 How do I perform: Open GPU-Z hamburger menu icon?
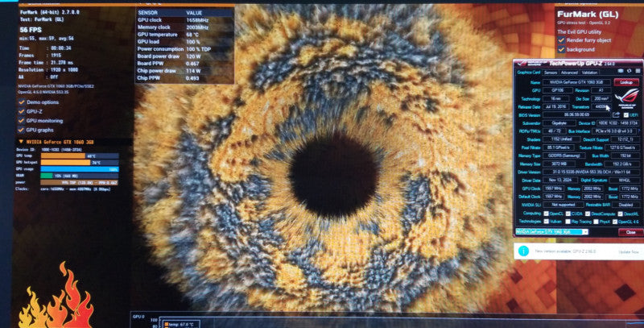pyautogui.click(x=638, y=71)
